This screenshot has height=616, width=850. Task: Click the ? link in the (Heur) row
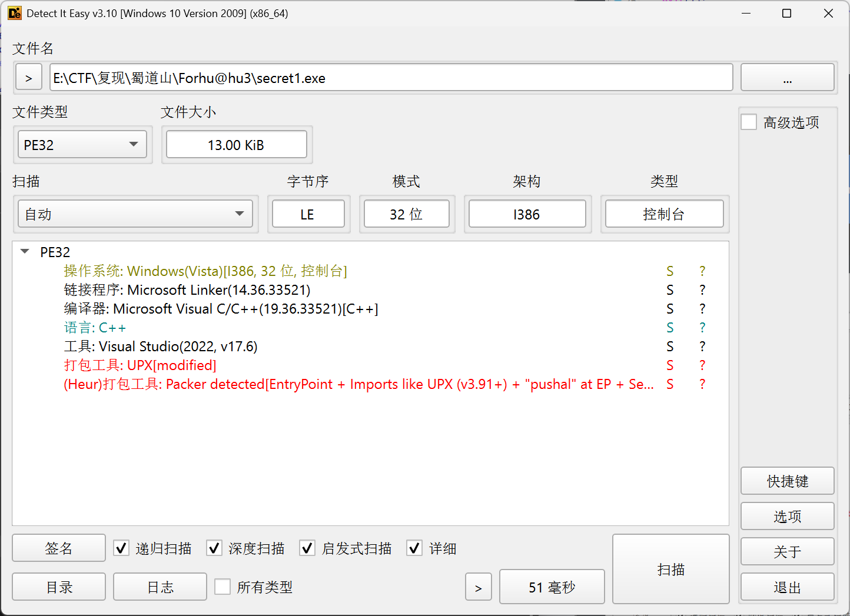click(x=702, y=384)
